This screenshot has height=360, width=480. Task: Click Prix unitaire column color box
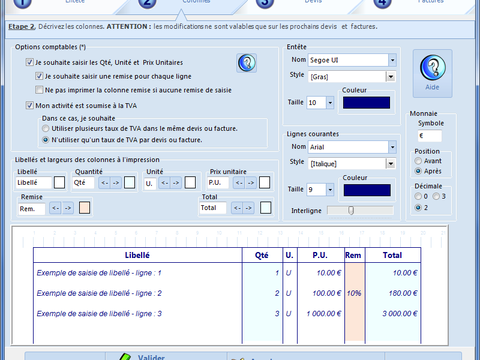click(x=264, y=183)
